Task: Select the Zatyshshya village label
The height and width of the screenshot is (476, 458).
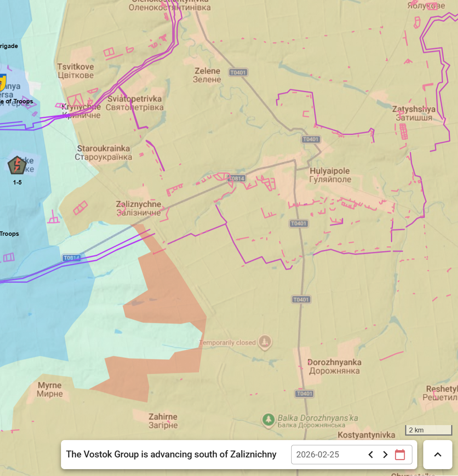Action: click(x=414, y=113)
